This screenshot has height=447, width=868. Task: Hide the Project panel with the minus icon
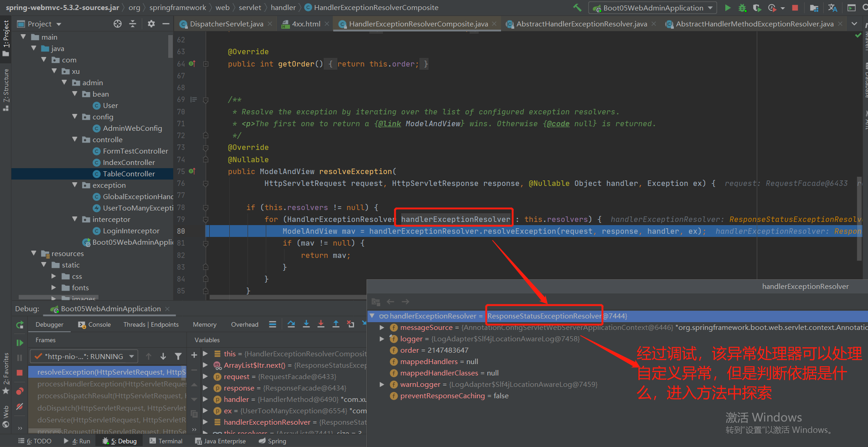click(166, 24)
